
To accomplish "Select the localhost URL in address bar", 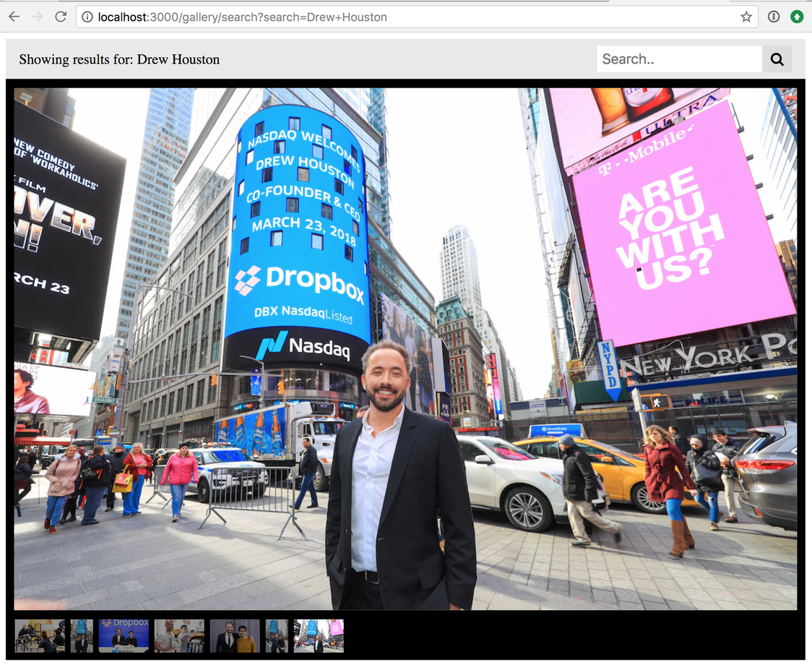I will 242,17.
